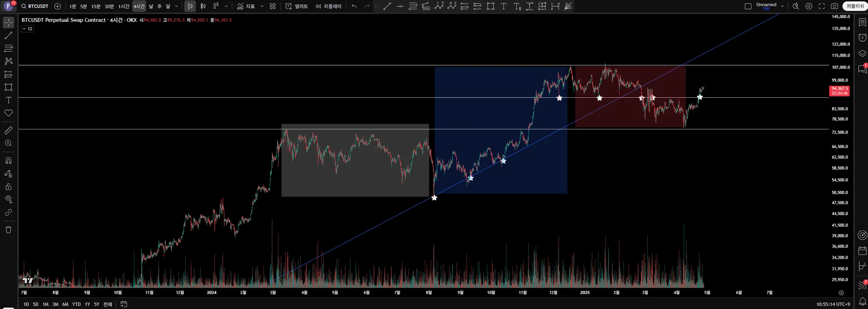Open quick search icon

(x=796, y=6)
